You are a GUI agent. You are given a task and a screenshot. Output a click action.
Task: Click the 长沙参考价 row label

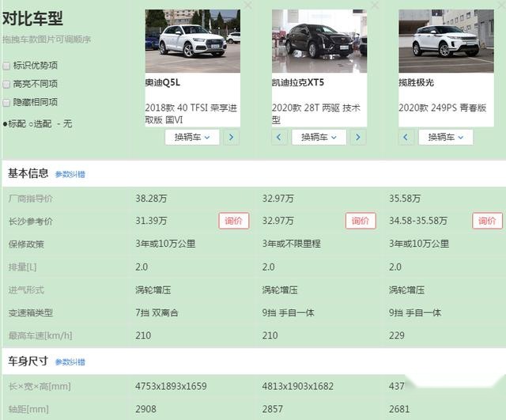(x=31, y=221)
